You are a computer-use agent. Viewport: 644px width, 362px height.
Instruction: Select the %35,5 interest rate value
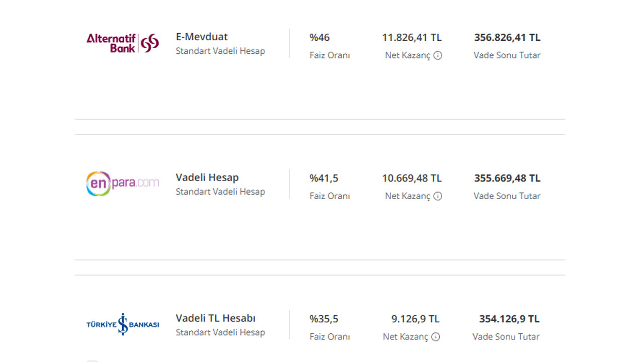(x=324, y=319)
